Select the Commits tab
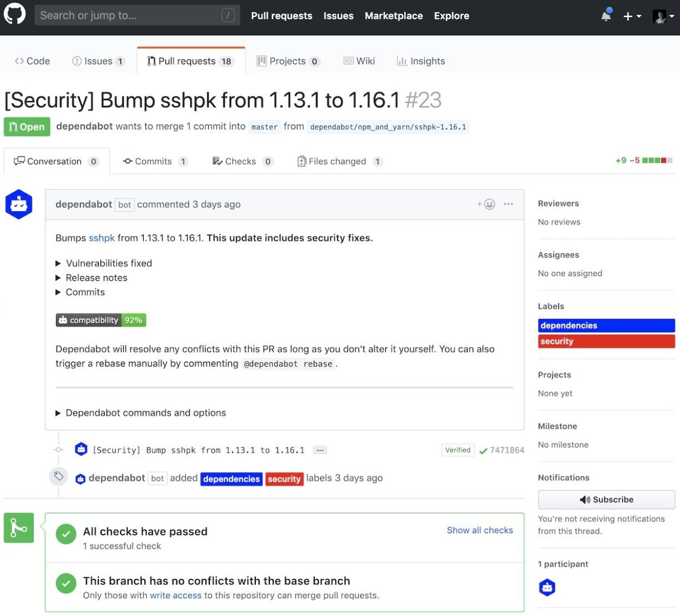680x616 pixels. [155, 161]
